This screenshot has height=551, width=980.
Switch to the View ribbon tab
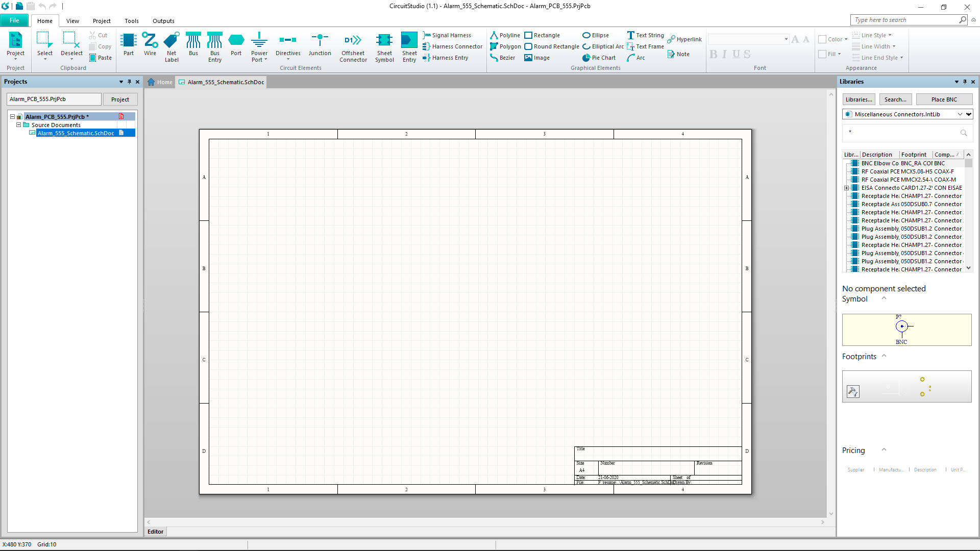click(x=72, y=21)
